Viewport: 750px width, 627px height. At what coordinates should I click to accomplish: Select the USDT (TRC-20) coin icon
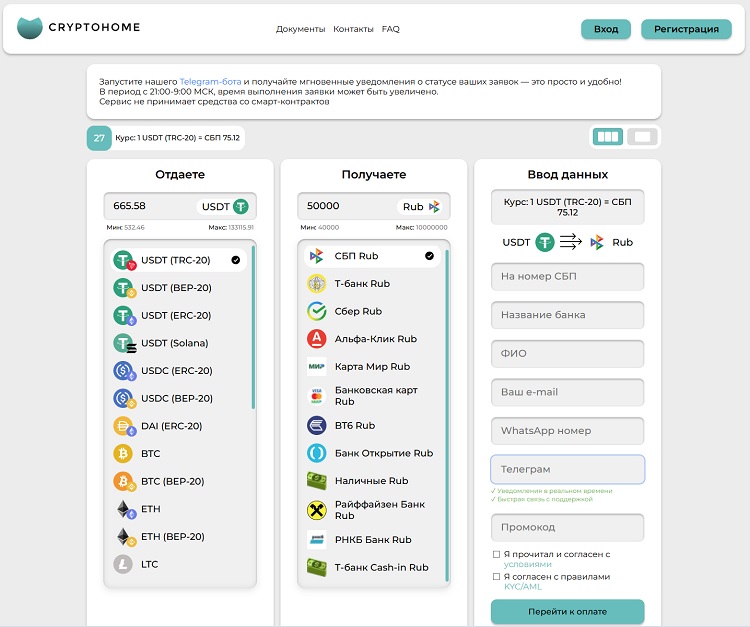point(124,260)
